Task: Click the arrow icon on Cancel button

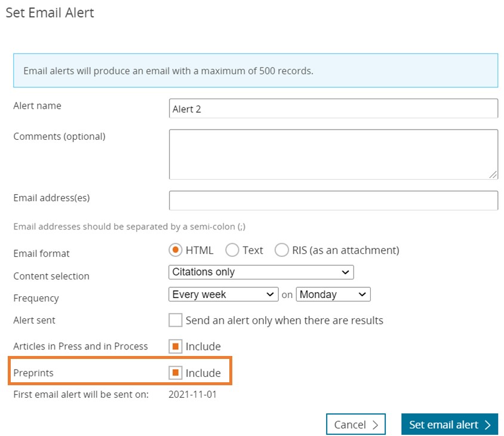Action: [375, 425]
